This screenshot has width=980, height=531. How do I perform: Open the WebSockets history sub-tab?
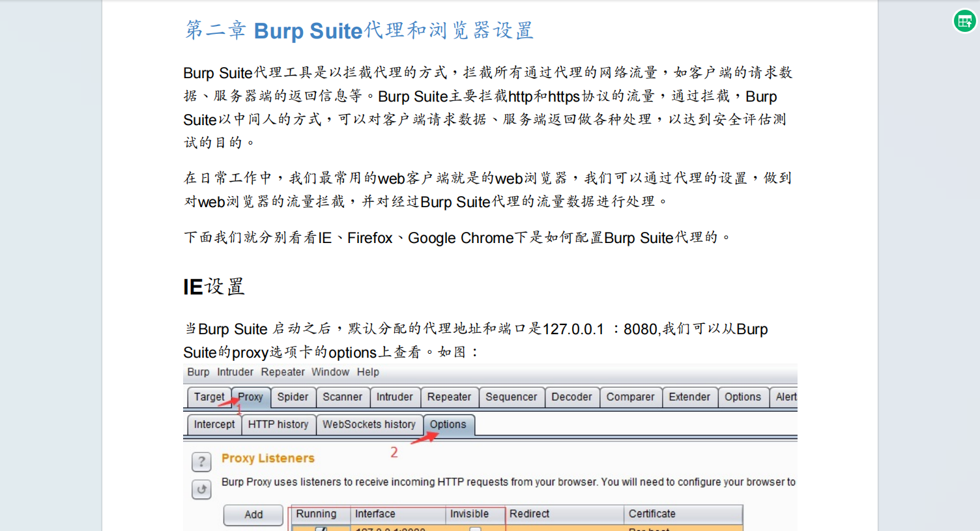(369, 424)
